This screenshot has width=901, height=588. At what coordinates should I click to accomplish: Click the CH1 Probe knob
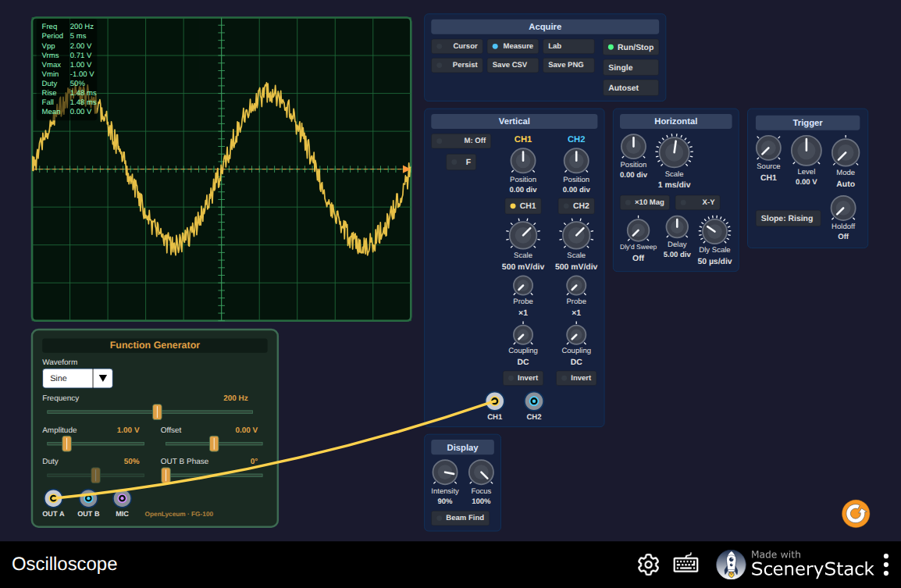[x=523, y=286]
